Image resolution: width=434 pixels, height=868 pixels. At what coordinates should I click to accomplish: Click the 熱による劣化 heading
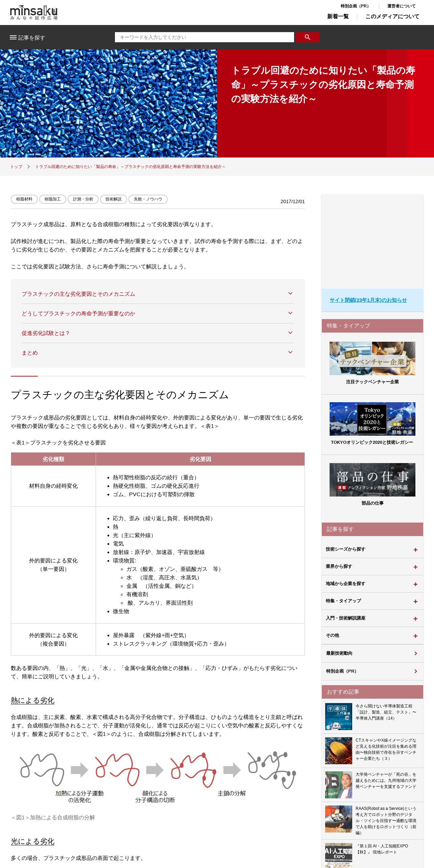pos(32,700)
